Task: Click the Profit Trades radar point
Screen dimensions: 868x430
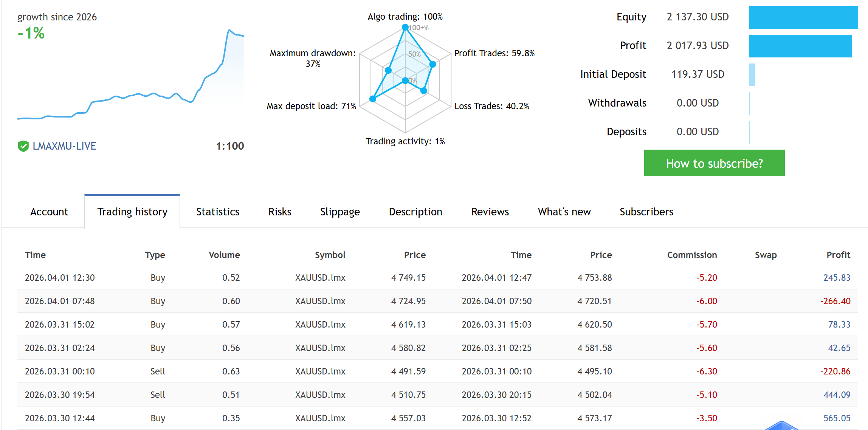Action: (433, 64)
